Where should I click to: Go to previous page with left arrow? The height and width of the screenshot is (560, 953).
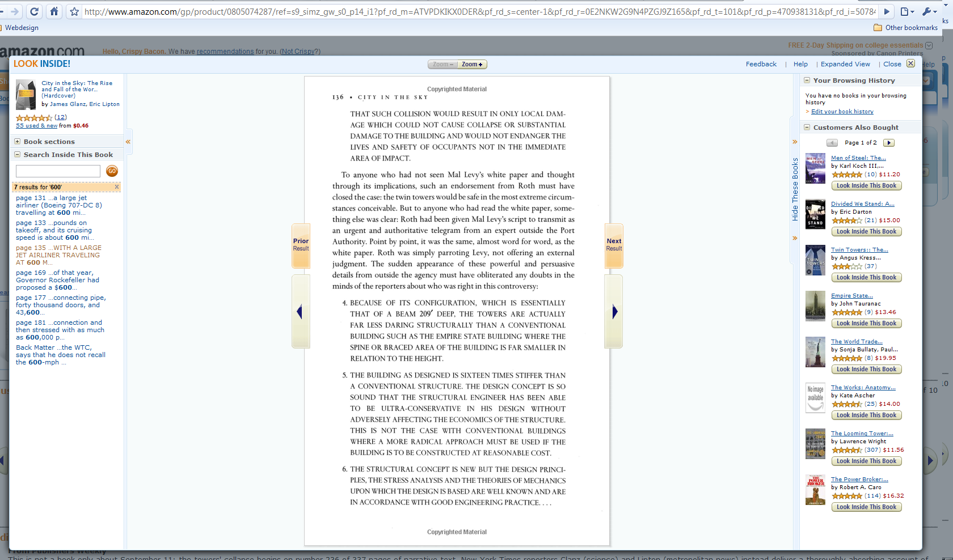coord(300,312)
